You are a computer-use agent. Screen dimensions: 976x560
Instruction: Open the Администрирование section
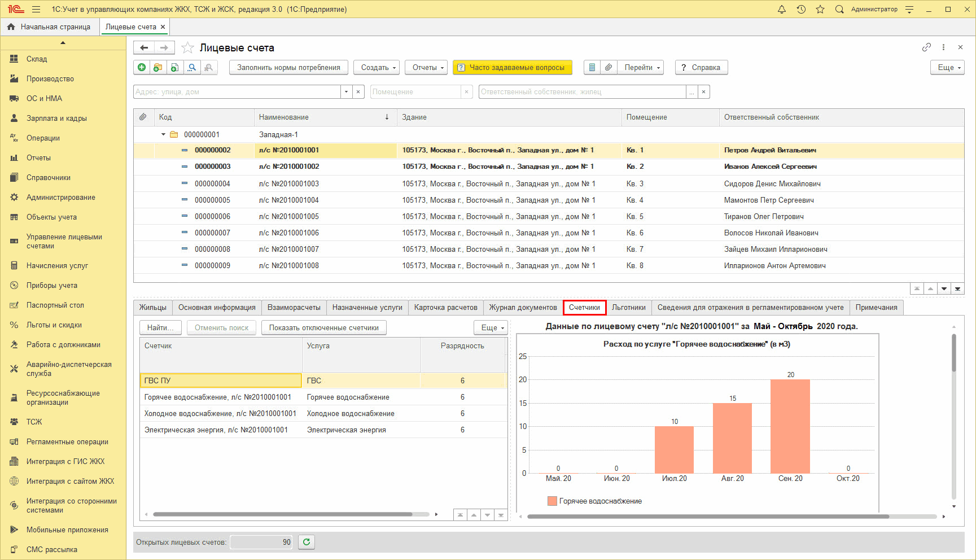click(60, 197)
